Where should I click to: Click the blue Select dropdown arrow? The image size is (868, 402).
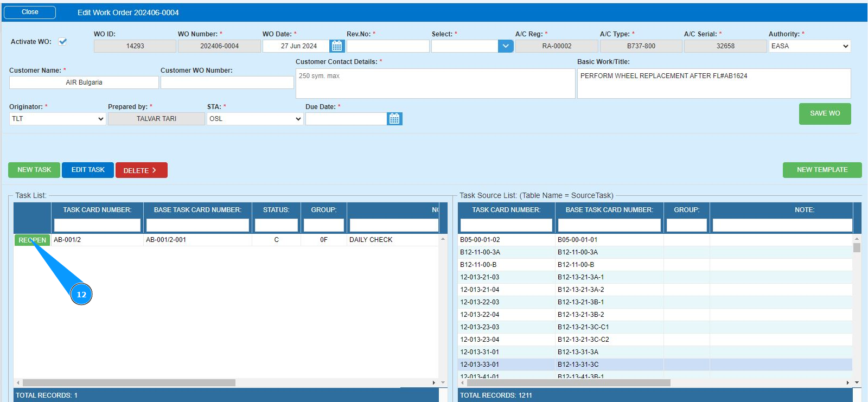coord(506,46)
